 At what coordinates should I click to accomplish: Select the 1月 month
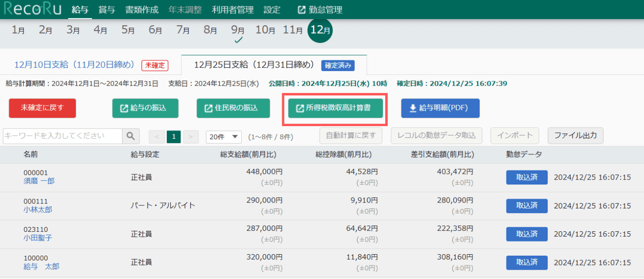click(x=18, y=30)
